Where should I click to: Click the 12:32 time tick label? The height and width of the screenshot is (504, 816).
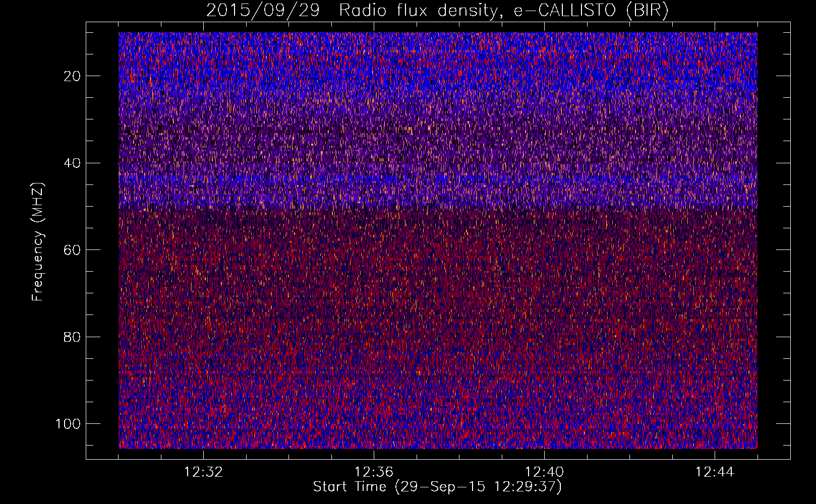(203, 472)
